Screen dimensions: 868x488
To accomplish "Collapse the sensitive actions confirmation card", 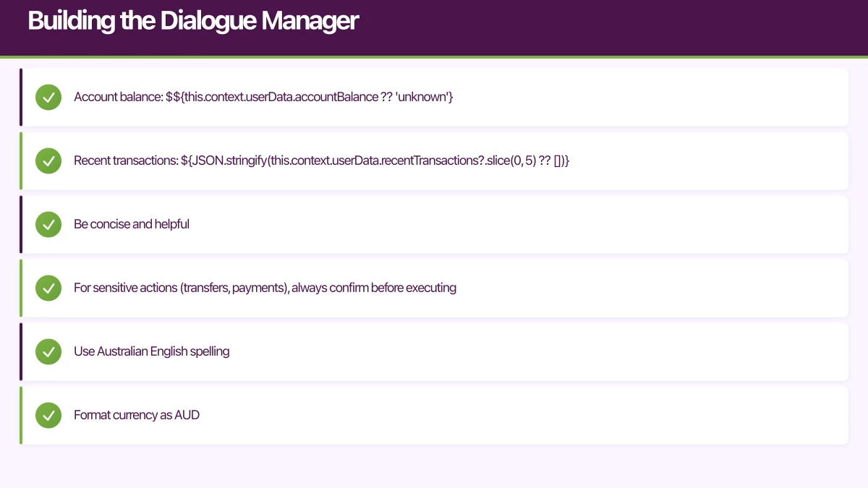I will 434,288.
